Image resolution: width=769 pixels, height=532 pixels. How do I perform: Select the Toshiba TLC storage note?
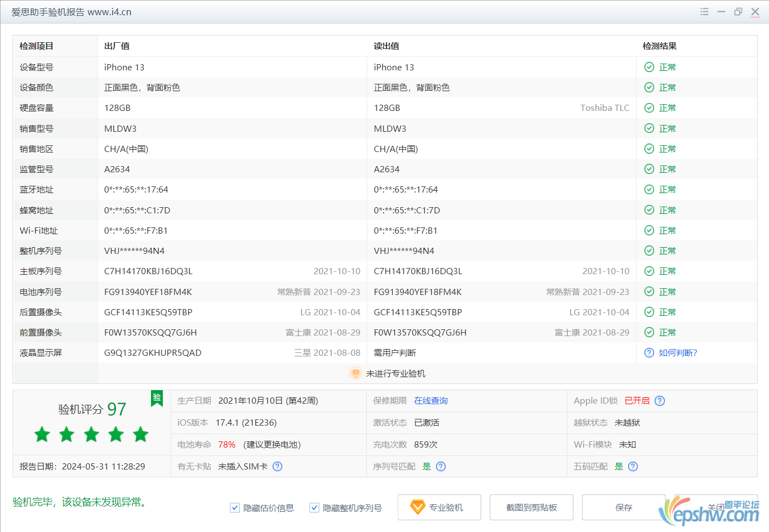pyautogui.click(x=605, y=108)
